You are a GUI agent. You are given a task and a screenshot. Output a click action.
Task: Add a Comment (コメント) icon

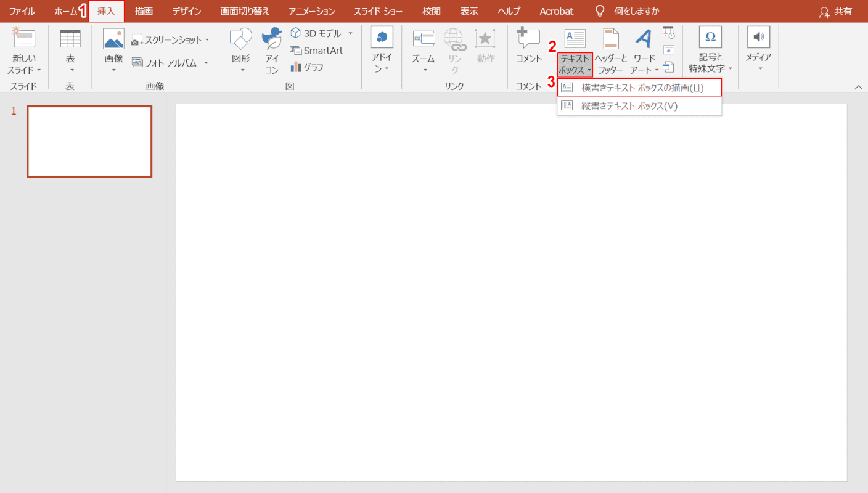pos(528,38)
